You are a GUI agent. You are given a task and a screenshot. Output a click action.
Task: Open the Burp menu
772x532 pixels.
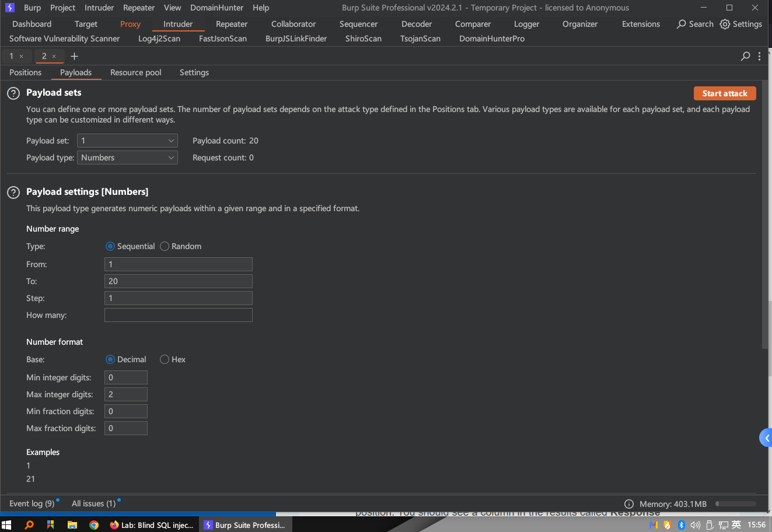(32, 8)
